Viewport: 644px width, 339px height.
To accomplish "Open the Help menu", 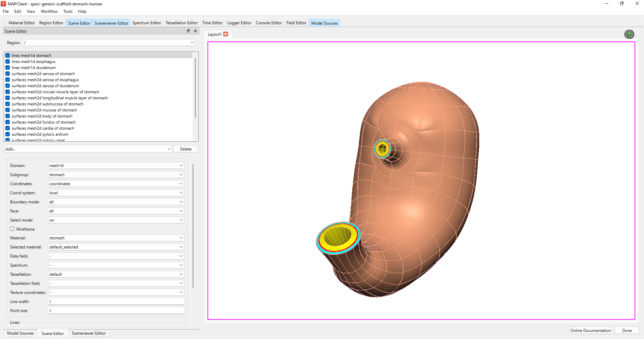I will tap(82, 11).
